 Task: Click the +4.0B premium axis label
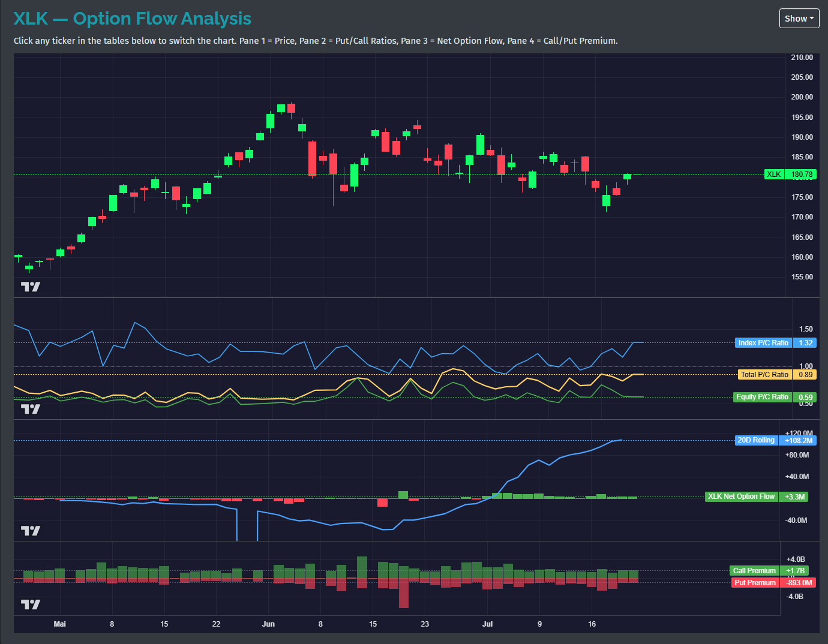point(795,559)
